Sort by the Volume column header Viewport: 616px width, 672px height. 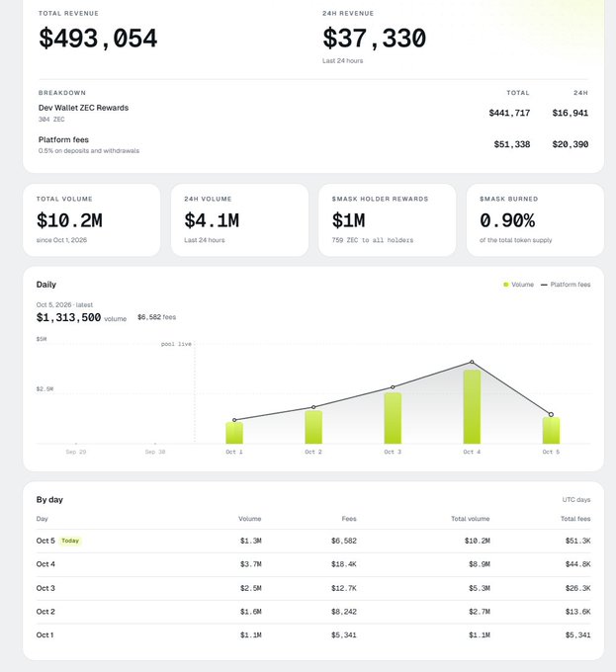click(x=250, y=519)
